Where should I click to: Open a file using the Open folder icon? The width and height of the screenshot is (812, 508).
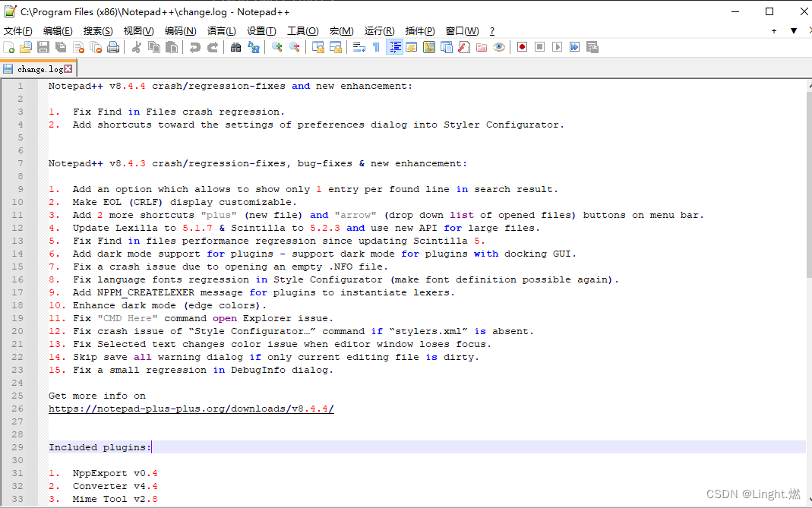tap(26, 48)
